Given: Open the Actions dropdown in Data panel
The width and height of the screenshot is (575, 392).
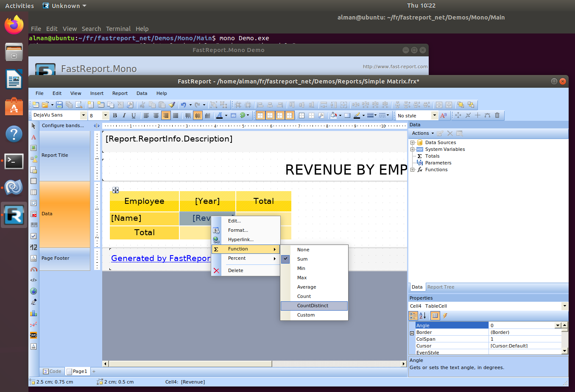Looking at the screenshot, I should [423, 133].
